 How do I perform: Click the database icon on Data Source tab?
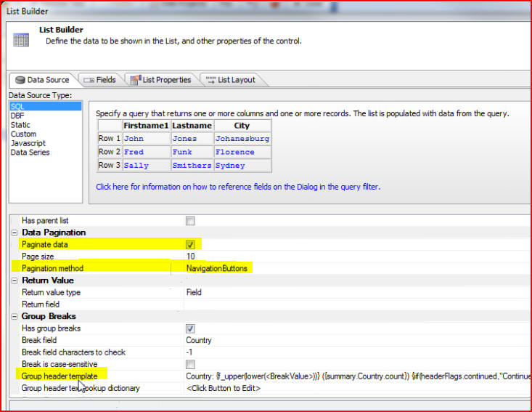pos(20,80)
